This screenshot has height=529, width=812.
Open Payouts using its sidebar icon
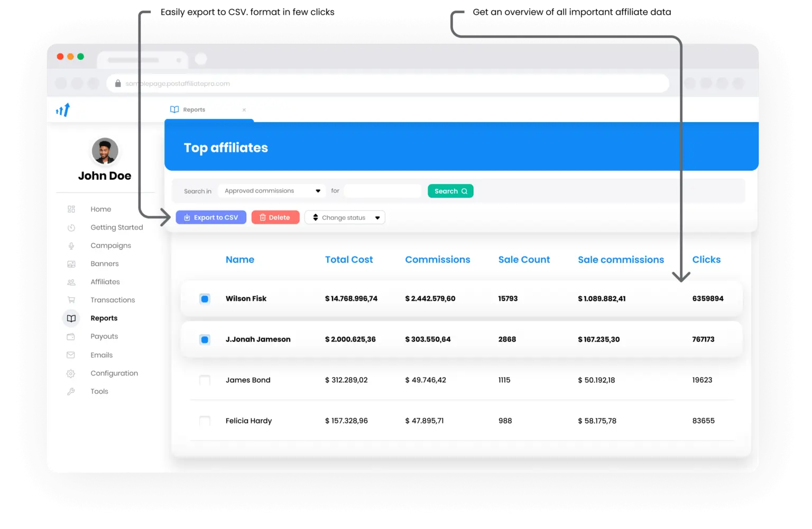click(71, 336)
